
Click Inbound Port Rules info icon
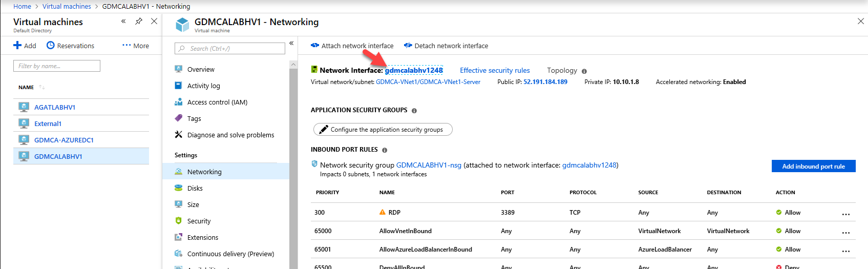385,150
